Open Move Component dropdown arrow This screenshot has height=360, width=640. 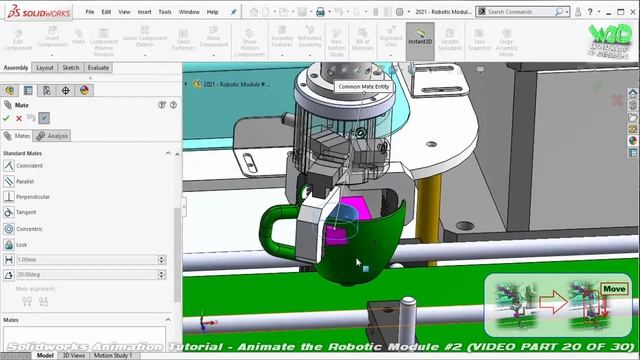point(213,55)
